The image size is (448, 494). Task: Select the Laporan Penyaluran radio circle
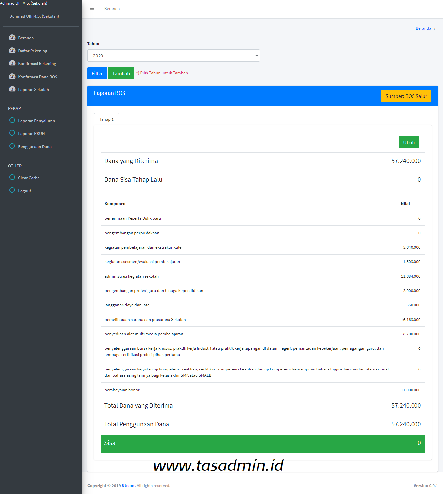pos(12,120)
